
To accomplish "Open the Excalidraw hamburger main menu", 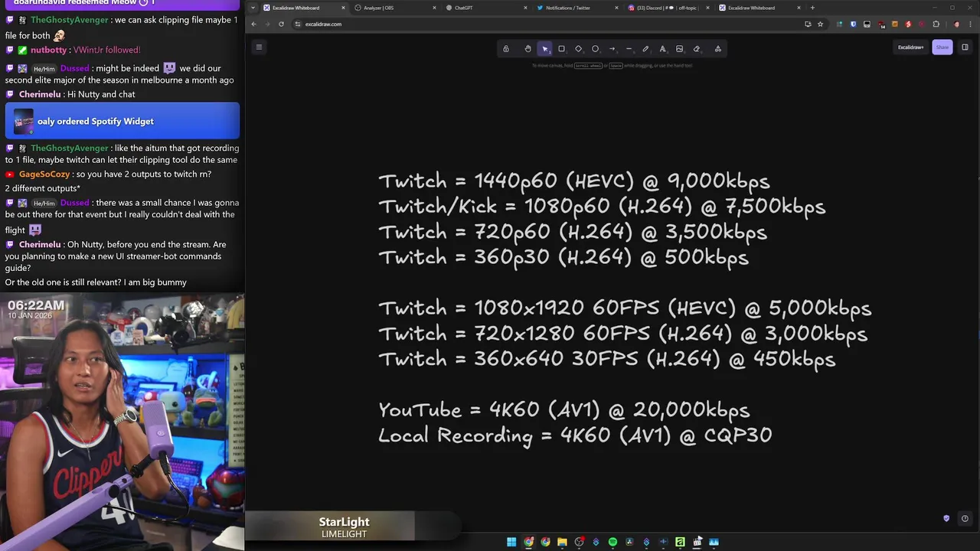I will (x=259, y=47).
